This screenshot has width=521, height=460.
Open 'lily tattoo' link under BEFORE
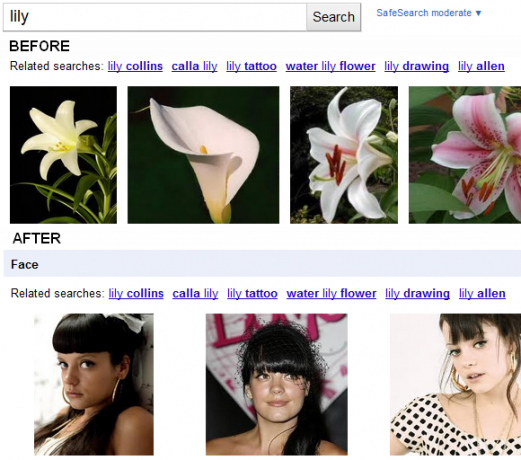click(251, 66)
